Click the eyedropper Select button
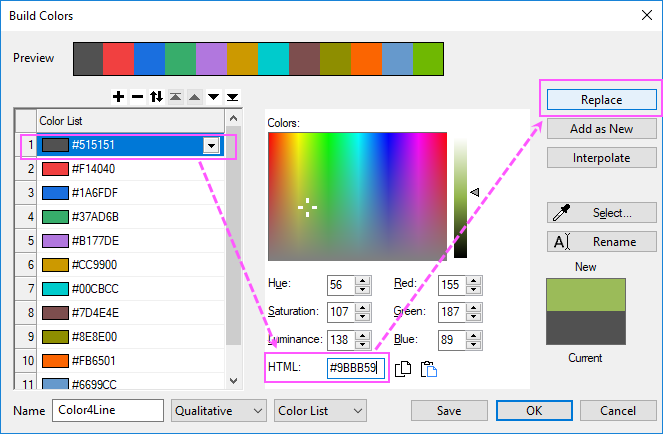The image size is (663, 434). [602, 212]
